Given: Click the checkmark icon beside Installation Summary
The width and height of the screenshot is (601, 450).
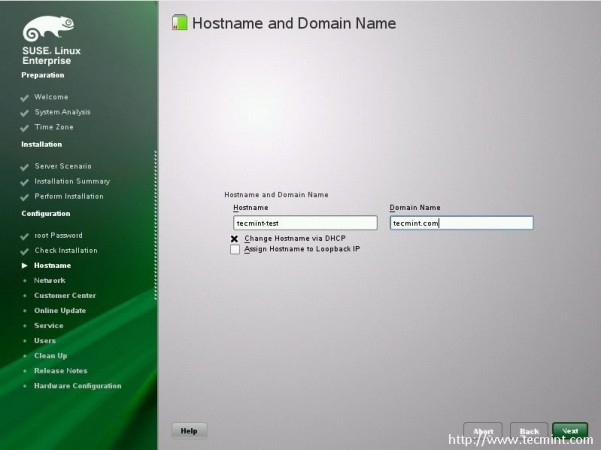Looking at the screenshot, I should (25, 182).
